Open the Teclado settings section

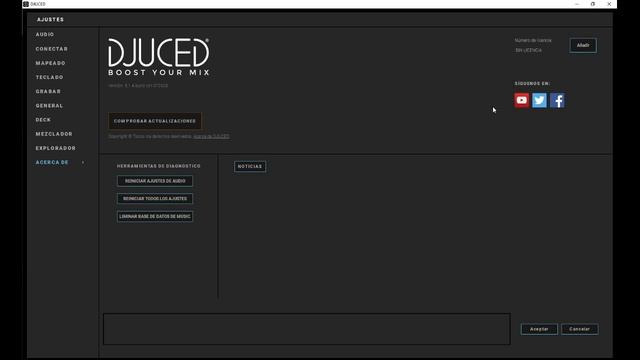49,77
